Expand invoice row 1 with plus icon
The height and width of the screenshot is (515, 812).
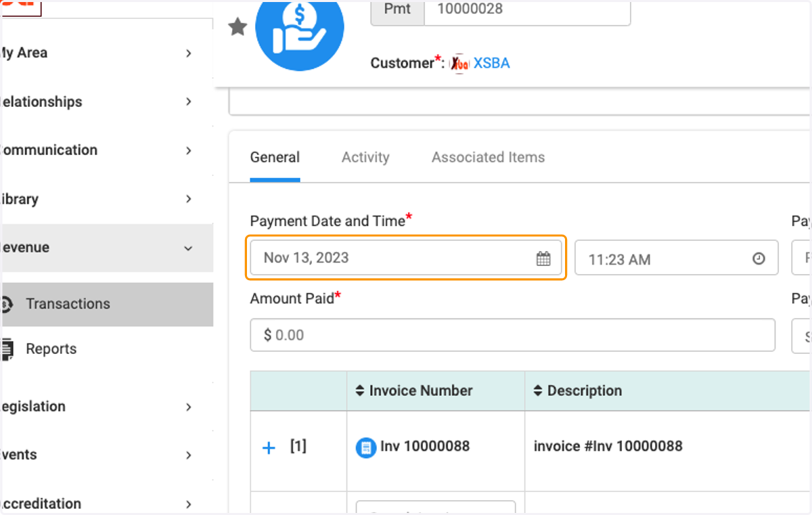tap(269, 448)
